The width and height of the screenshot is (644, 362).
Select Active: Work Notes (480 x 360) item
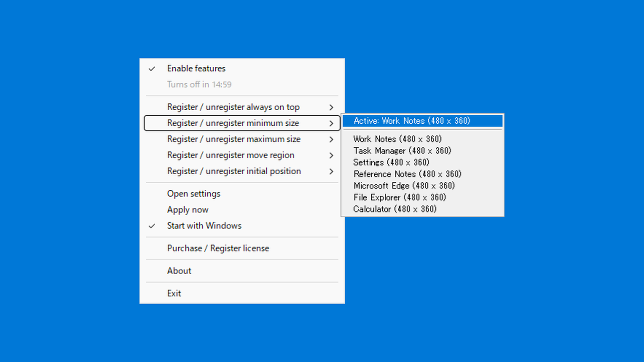click(x=423, y=121)
